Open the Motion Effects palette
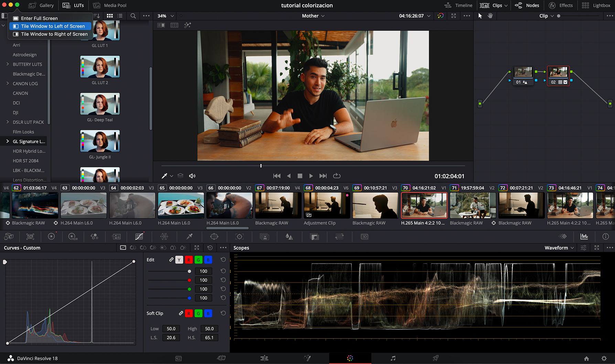The image size is (615, 364). pyautogui.click(x=116, y=236)
